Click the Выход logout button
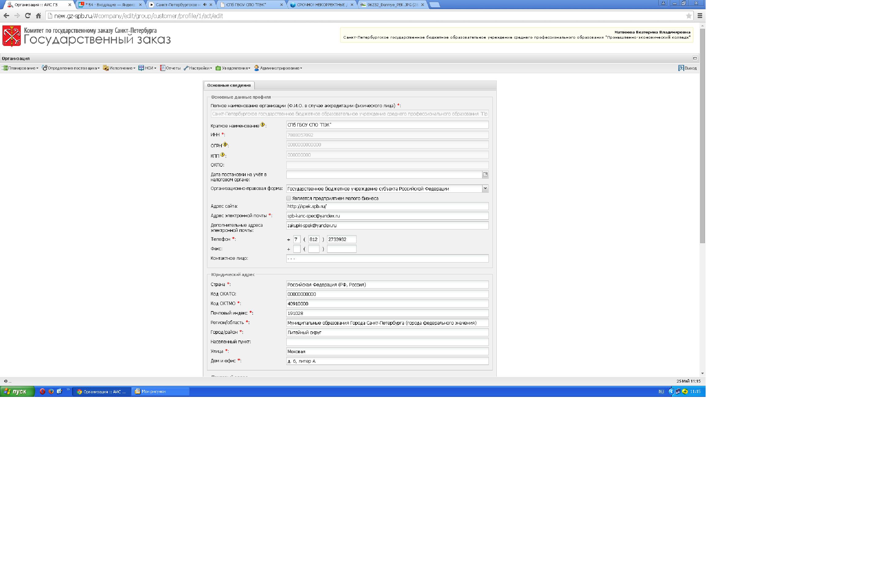This screenshot has height=588, width=882. tap(687, 68)
